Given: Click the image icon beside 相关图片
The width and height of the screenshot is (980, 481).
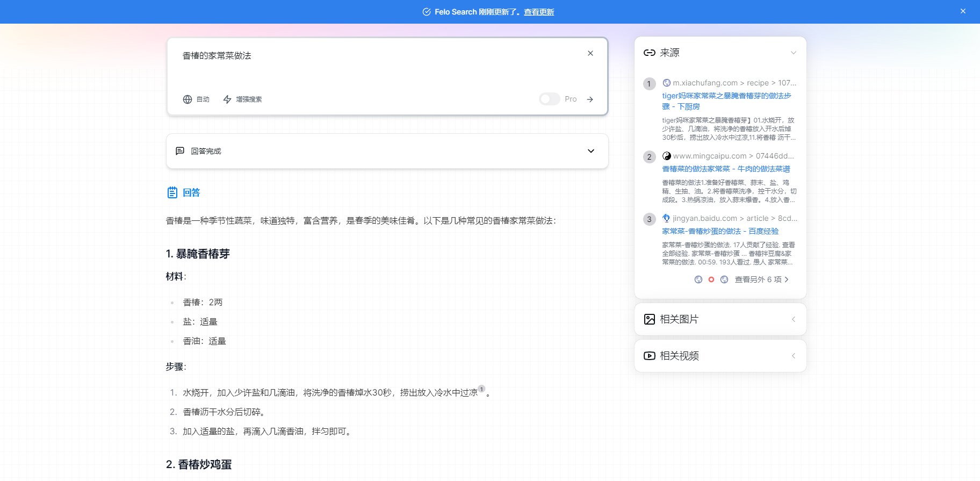Looking at the screenshot, I should click(x=649, y=319).
